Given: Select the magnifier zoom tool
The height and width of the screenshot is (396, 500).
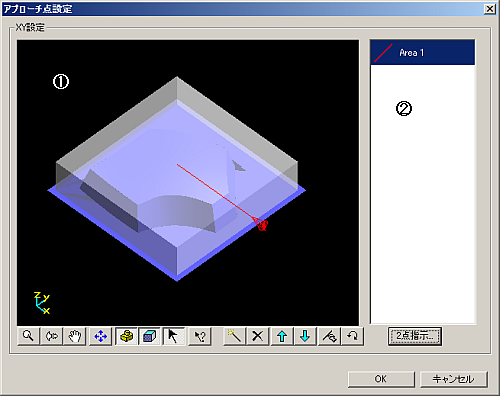Looking at the screenshot, I should click(28, 336).
